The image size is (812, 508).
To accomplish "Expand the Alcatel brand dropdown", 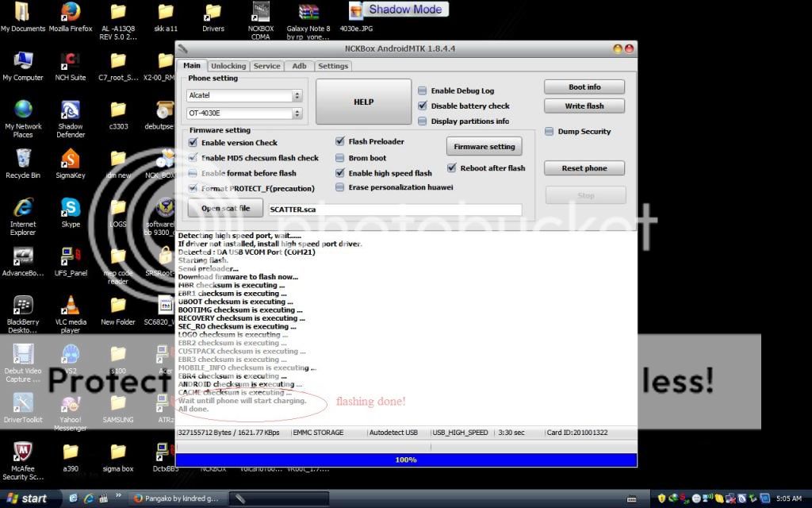I will tap(297, 95).
